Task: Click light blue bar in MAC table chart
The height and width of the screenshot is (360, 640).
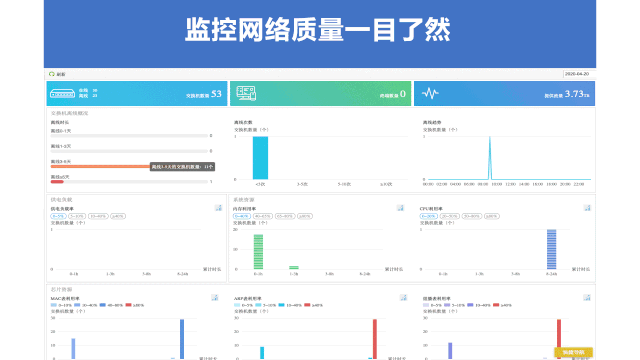Action: click(73, 349)
